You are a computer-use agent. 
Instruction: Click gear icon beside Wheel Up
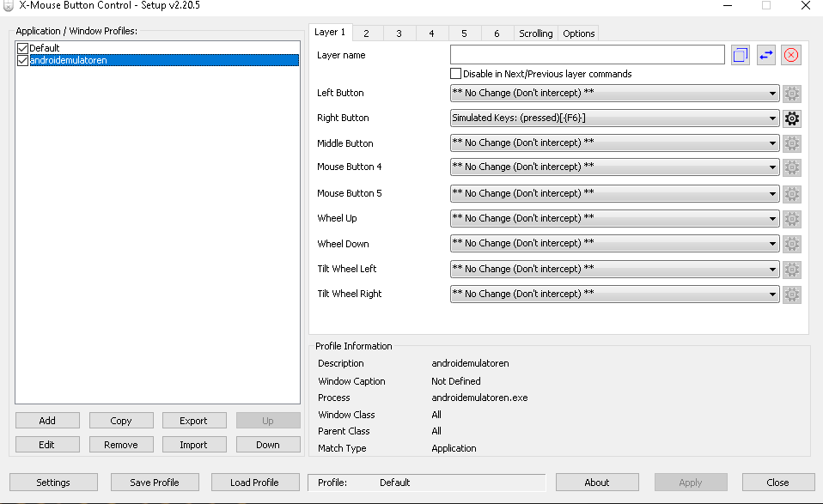click(791, 219)
